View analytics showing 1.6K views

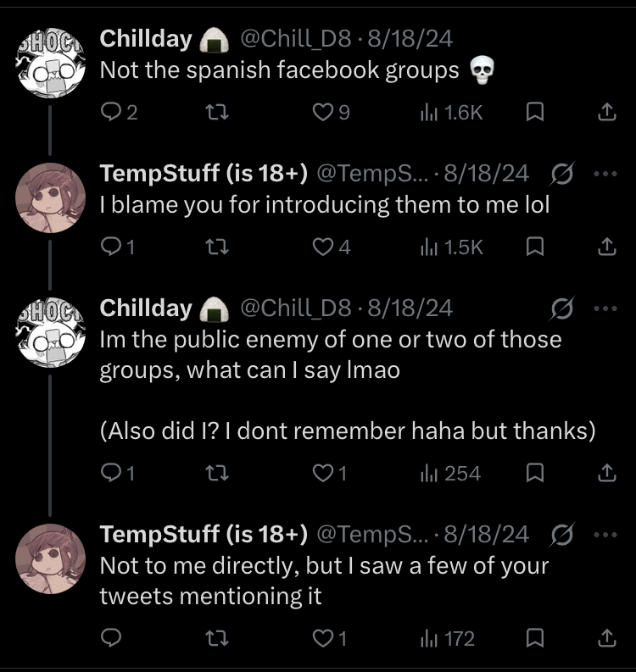point(451,113)
